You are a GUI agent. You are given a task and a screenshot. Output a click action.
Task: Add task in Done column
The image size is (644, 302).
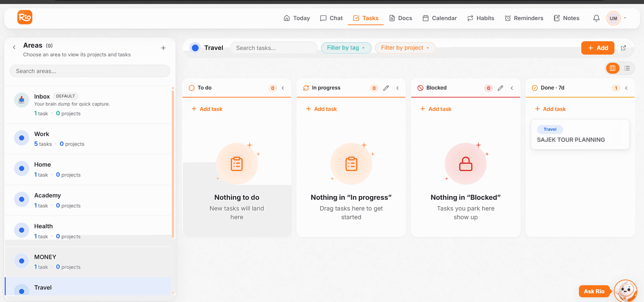point(550,109)
